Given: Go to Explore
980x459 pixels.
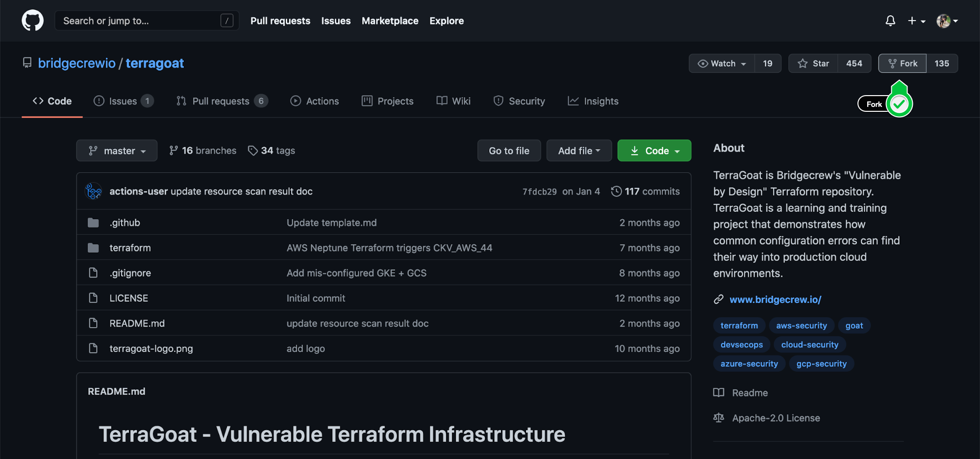Looking at the screenshot, I should (x=447, y=21).
